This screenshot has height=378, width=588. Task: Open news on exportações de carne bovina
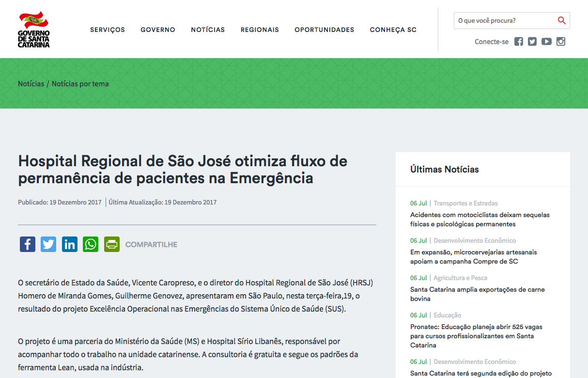click(478, 294)
